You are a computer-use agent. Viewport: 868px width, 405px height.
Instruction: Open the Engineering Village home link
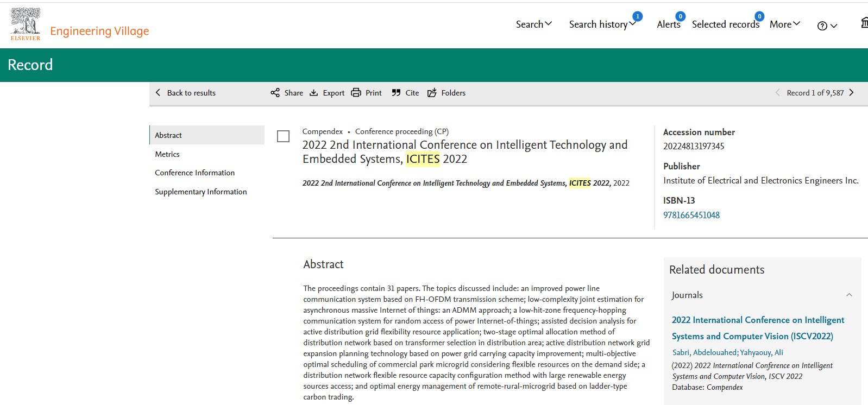tap(99, 31)
